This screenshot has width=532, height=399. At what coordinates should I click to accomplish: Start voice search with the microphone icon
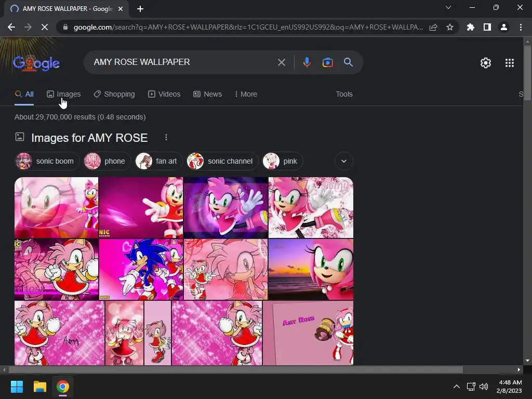pos(307,62)
